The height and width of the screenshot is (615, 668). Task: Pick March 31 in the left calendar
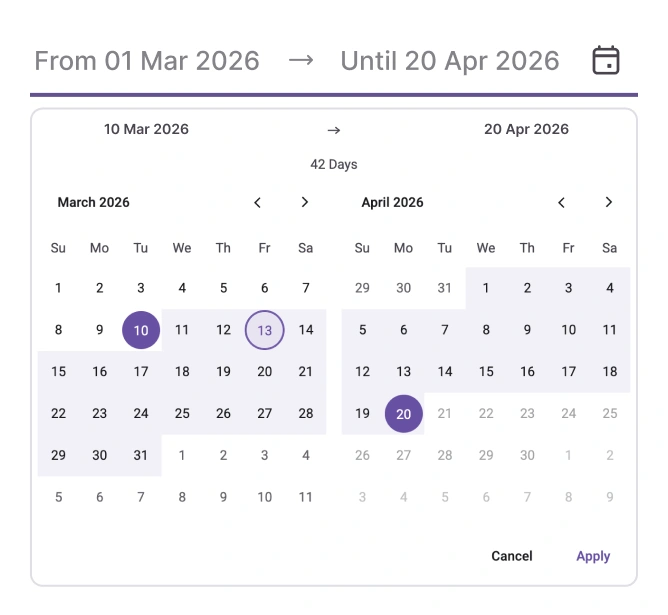(x=141, y=455)
